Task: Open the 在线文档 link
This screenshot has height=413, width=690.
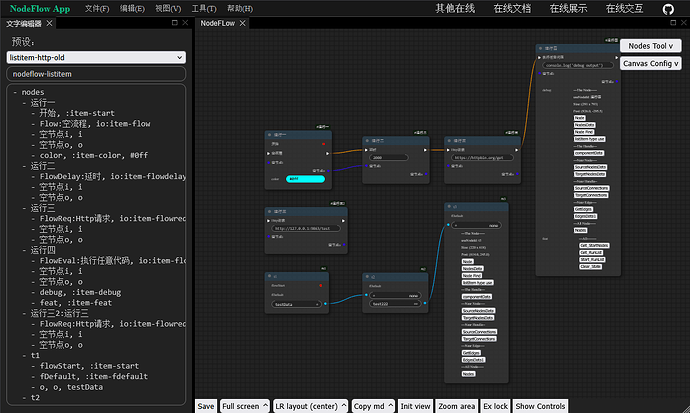Action: (512, 8)
